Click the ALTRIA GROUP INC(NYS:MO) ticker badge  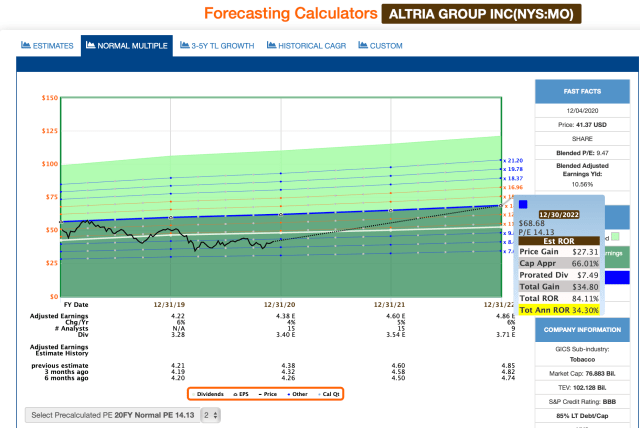481,14
